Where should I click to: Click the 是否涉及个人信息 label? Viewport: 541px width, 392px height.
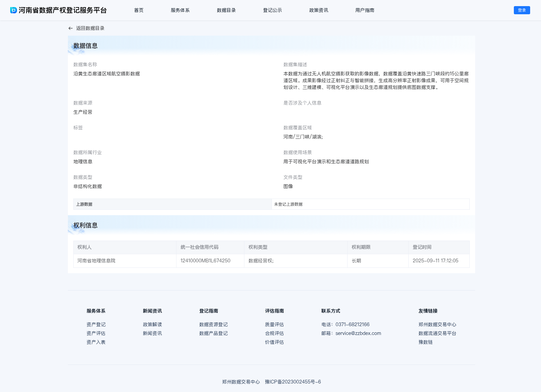click(302, 103)
